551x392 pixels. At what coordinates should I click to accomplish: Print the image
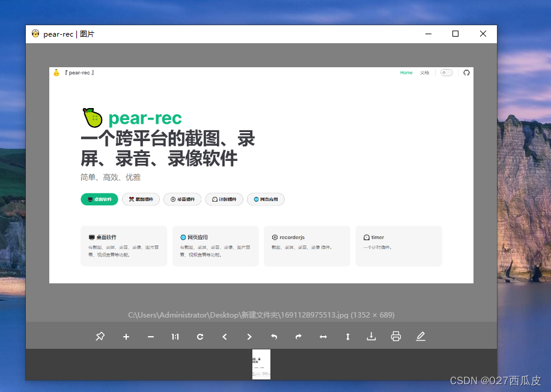tap(396, 336)
